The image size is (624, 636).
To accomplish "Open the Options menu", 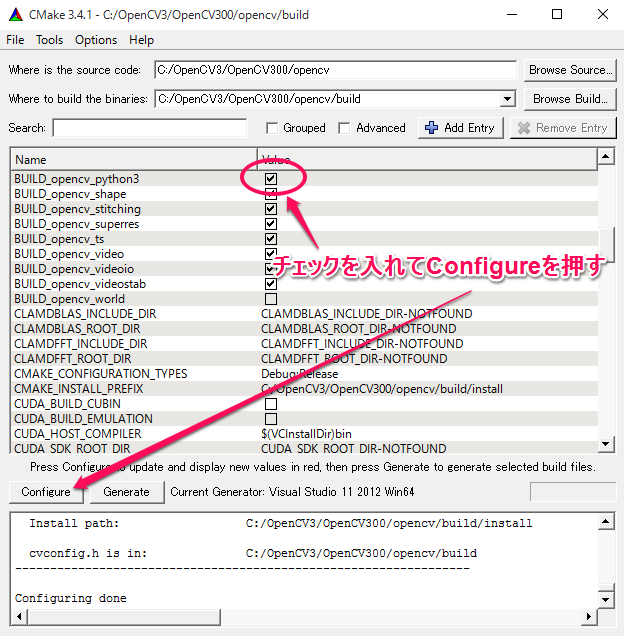I will coord(96,40).
